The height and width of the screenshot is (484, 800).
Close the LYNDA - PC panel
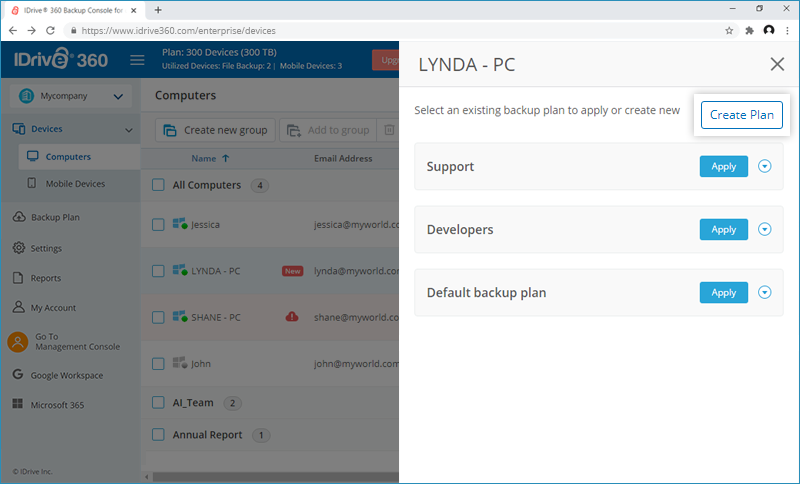pyautogui.click(x=777, y=64)
